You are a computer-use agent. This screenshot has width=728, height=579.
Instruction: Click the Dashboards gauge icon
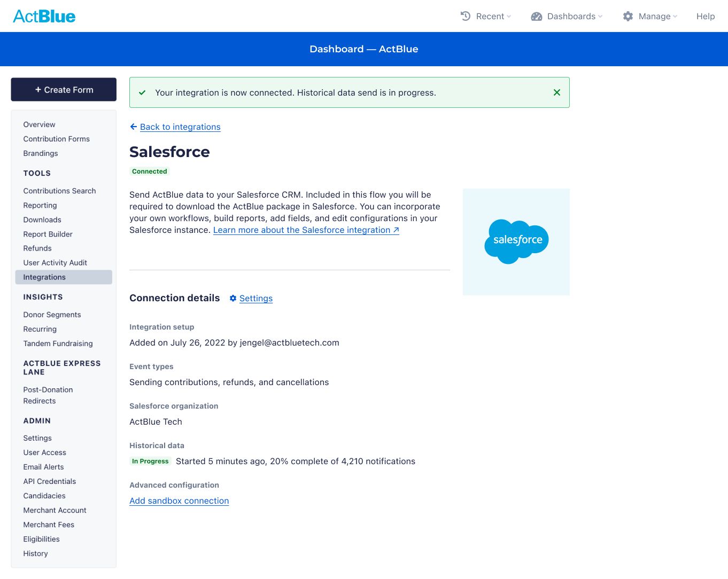pos(537,17)
